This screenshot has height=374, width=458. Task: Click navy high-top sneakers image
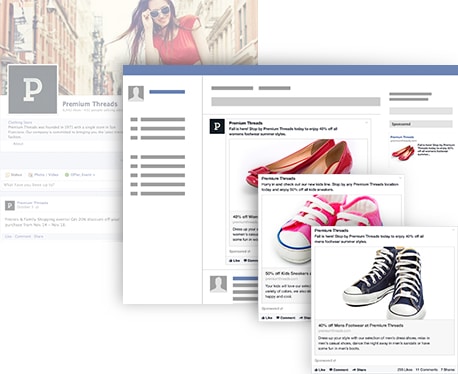pos(385,283)
